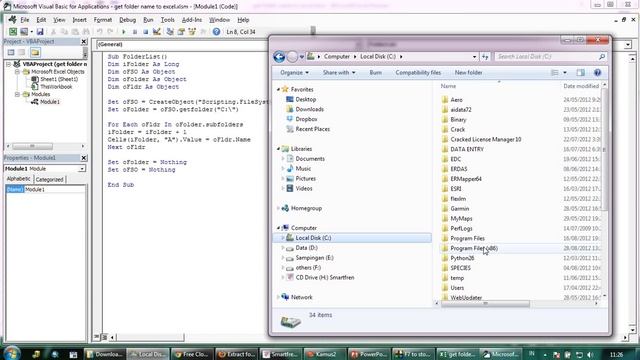Select Module1 in the project tree
The width and height of the screenshot is (640, 360).
coord(49,102)
